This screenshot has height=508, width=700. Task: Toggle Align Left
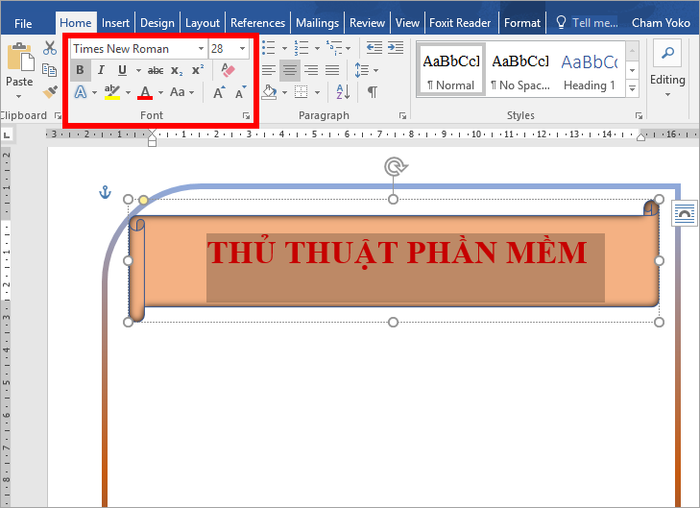coord(268,70)
